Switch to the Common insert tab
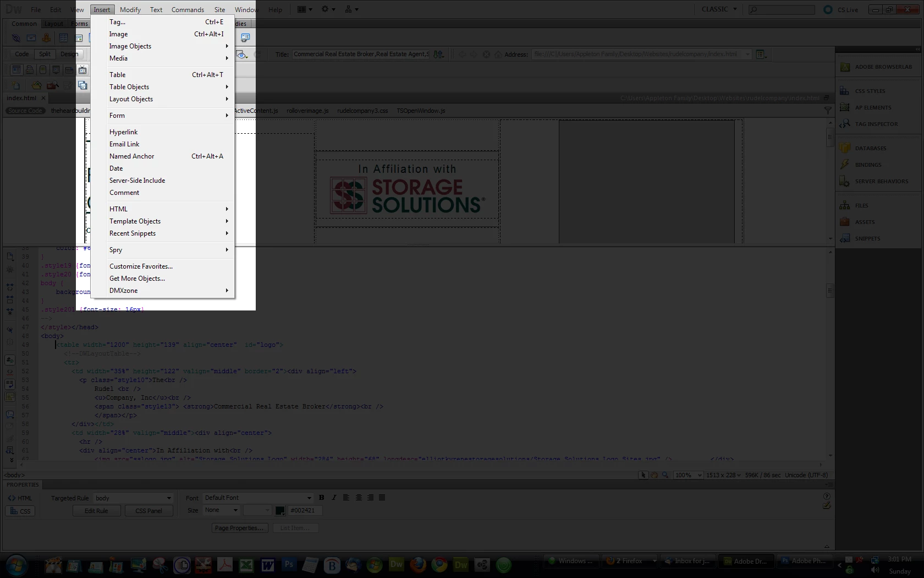 24,24
